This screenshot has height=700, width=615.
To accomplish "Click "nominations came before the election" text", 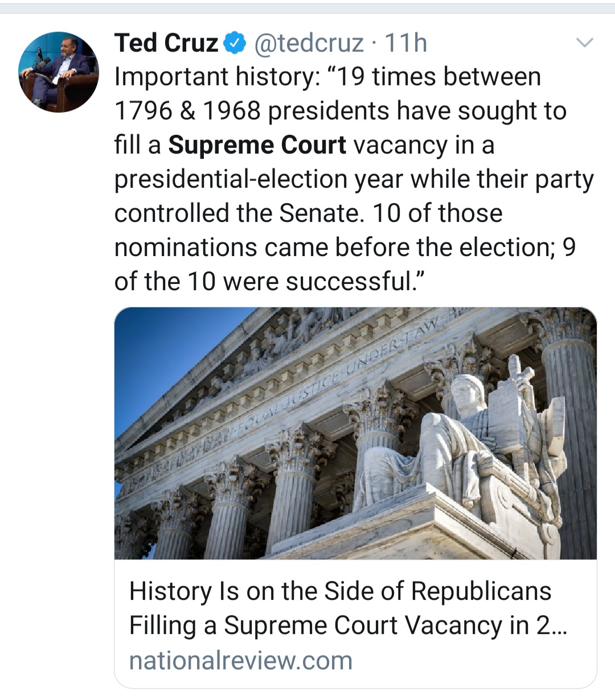I will 331,247.
